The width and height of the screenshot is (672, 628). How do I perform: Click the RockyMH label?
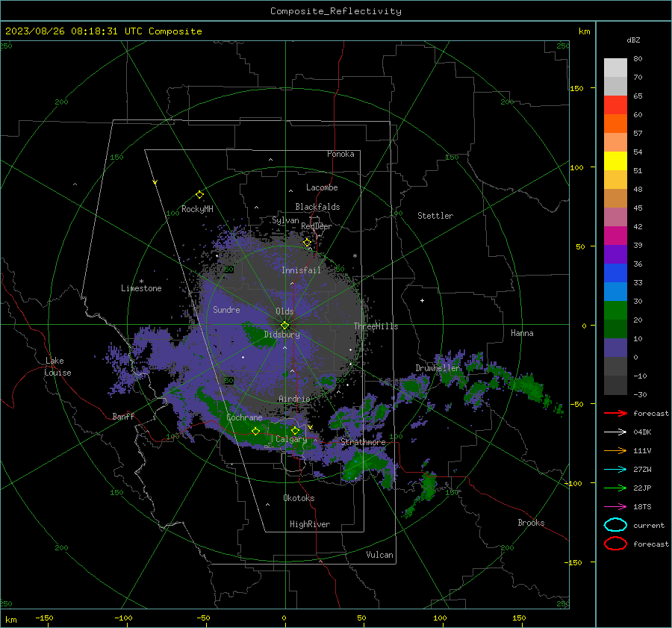pos(197,209)
